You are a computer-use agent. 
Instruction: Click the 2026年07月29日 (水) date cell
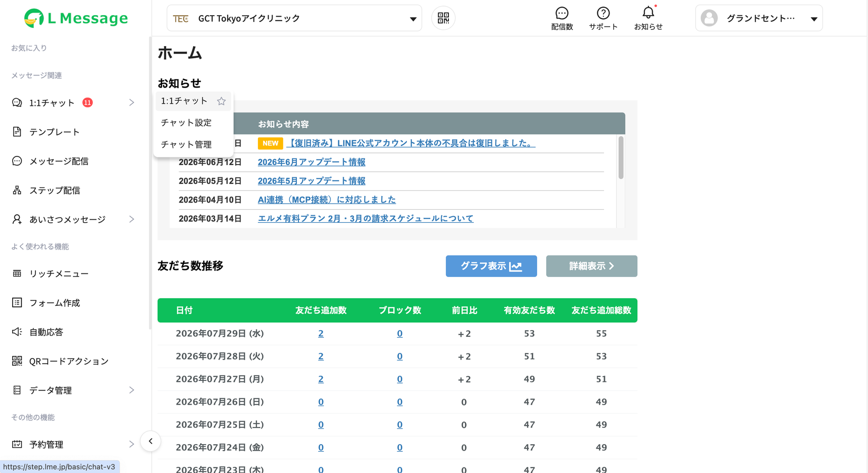(220, 334)
